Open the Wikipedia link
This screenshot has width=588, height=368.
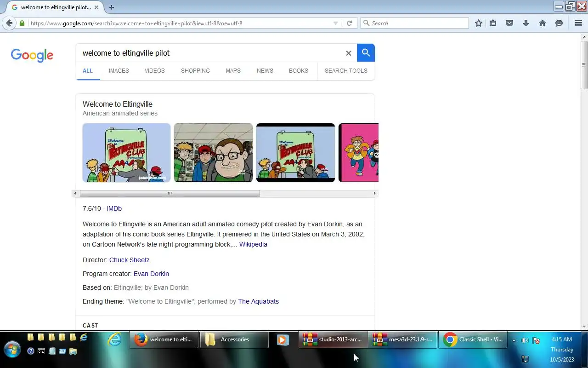[253, 244]
